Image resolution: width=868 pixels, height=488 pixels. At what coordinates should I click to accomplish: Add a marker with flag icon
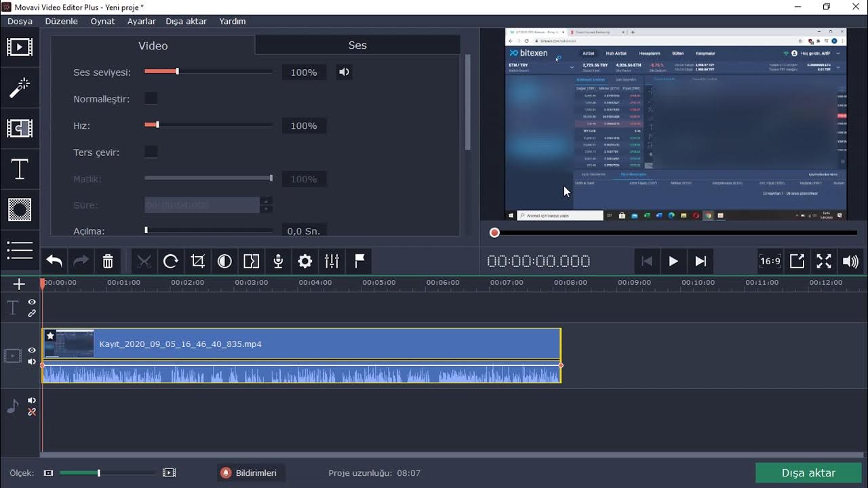tap(359, 261)
